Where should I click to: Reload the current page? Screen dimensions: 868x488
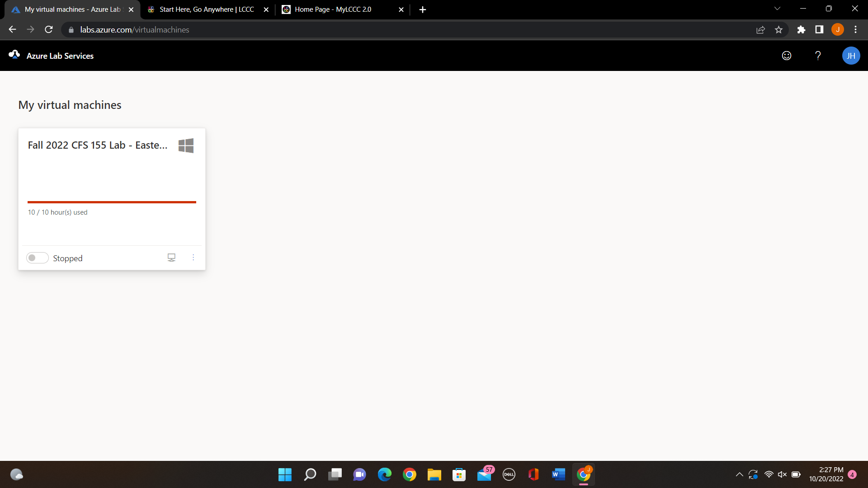[48, 29]
